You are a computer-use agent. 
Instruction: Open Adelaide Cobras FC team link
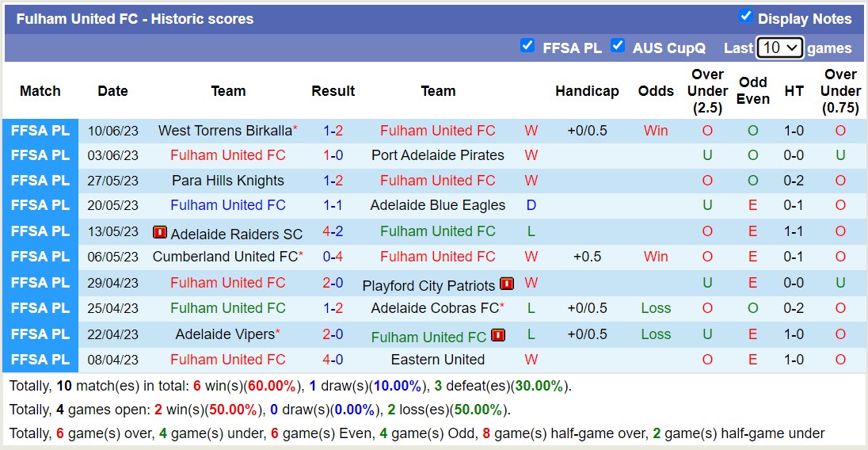435,307
